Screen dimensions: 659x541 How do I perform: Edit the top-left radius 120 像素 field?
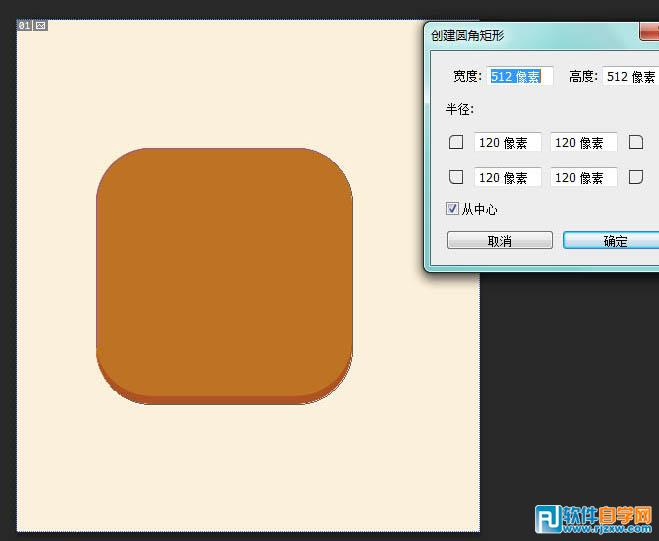[x=508, y=143]
